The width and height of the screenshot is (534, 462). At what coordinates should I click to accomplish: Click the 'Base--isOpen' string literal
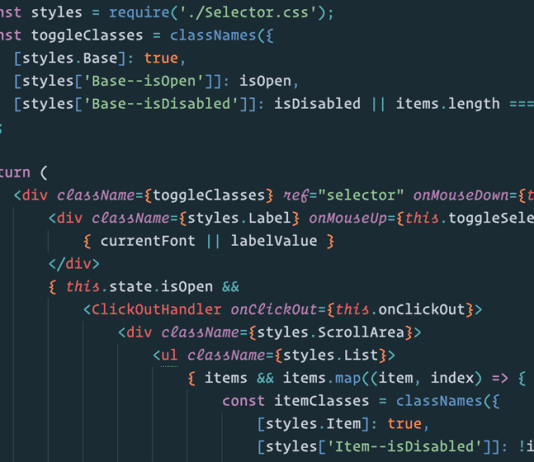pos(143,81)
